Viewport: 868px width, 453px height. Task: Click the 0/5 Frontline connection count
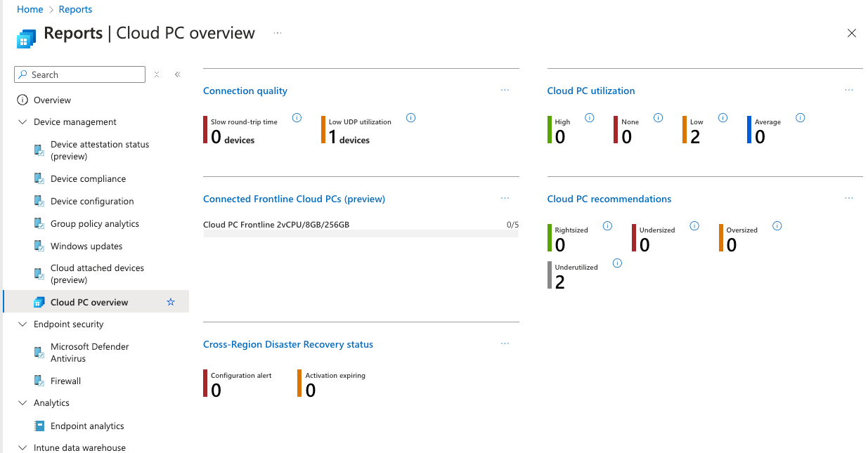coord(512,225)
